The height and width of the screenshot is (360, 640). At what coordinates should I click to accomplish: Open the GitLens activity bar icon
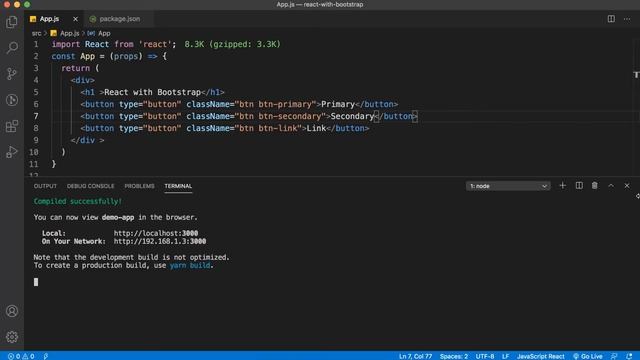(x=12, y=100)
